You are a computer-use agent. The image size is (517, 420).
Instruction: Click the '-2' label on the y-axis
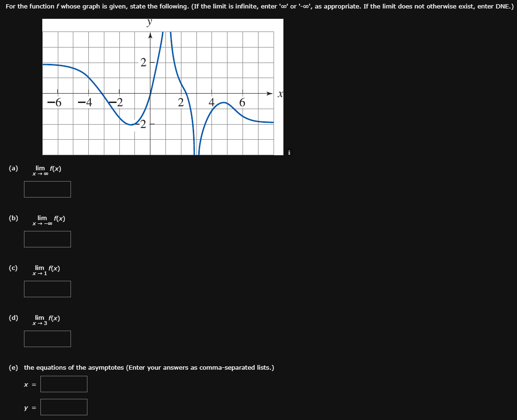click(141, 124)
